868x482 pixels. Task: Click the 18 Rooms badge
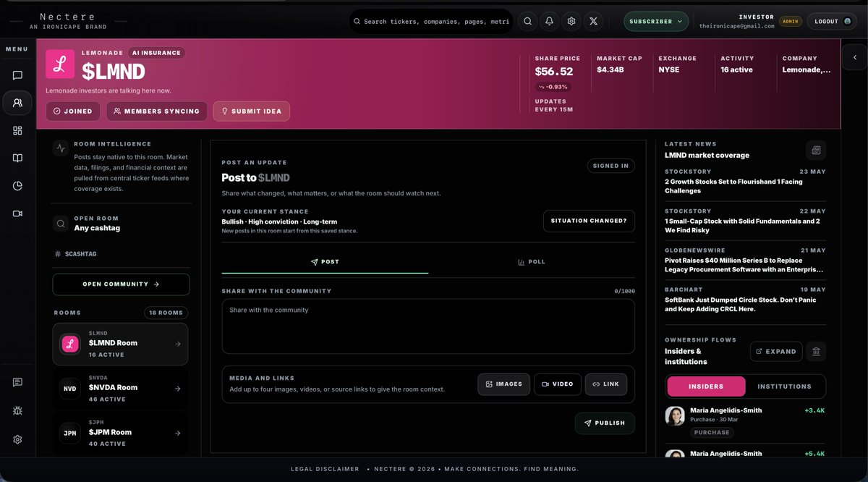pyautogui.click(x=166, y=313)
